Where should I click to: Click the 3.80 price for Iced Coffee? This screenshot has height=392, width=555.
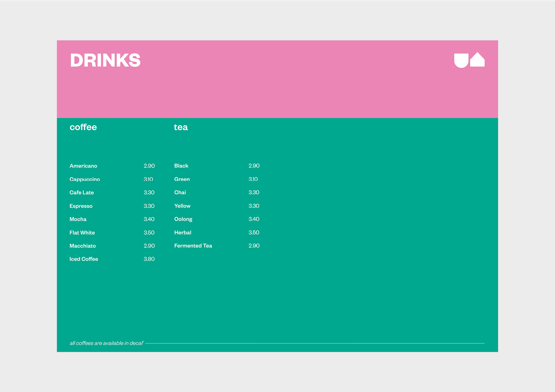point(149,259)
